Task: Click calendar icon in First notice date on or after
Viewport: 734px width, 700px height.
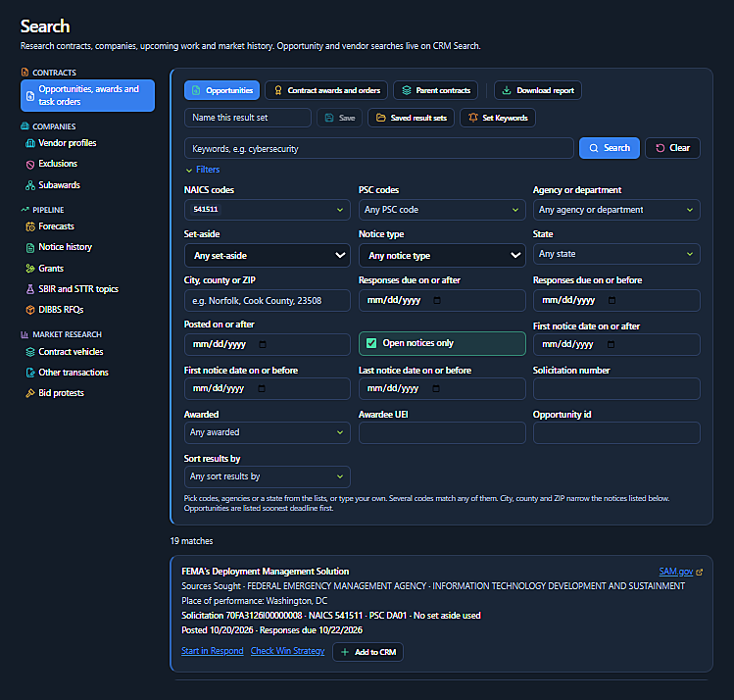Action: (x=611, y=345)
